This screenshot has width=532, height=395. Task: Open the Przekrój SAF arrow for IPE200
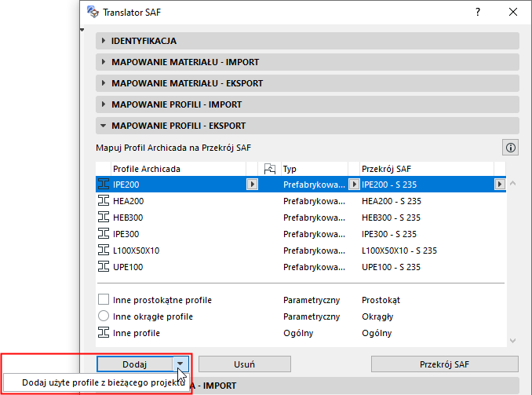coord(499,185)
